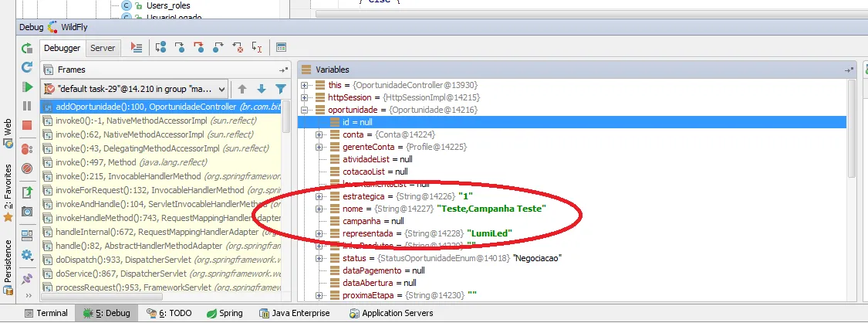Click the Get thread dump camera icon
The height and width of the screenshot is (323, 868).
27,211
